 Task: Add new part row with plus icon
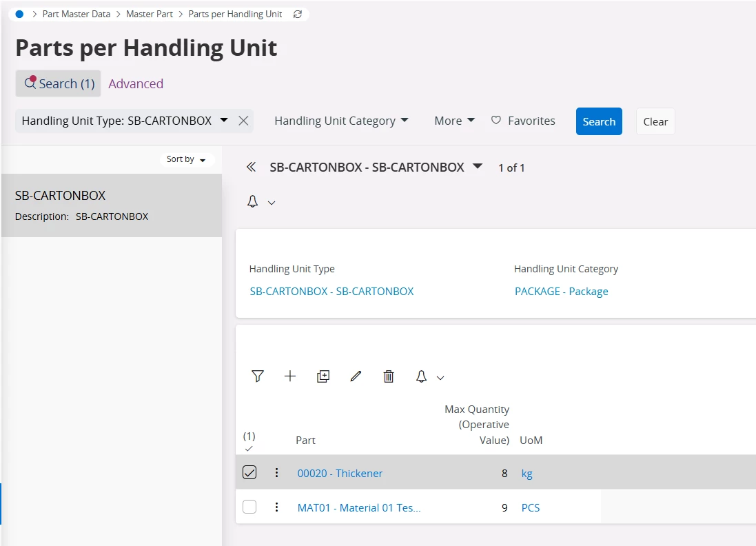(x=290, y=376)
